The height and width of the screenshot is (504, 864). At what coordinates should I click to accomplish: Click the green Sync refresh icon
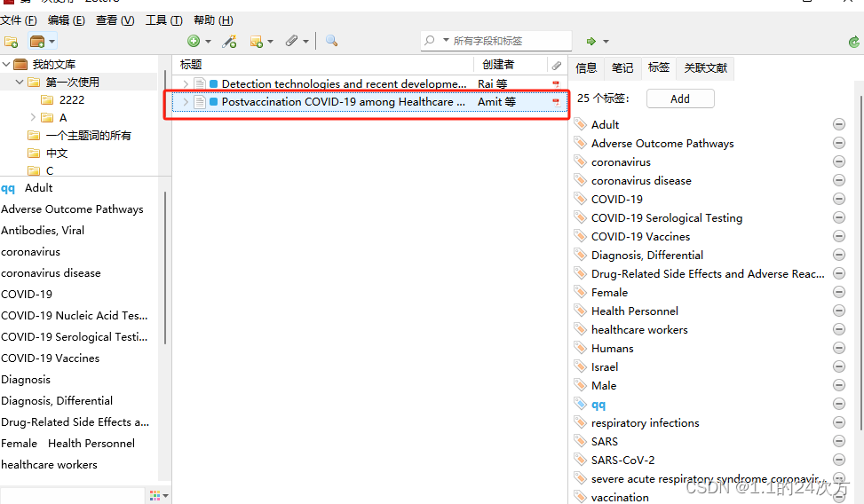854,42
